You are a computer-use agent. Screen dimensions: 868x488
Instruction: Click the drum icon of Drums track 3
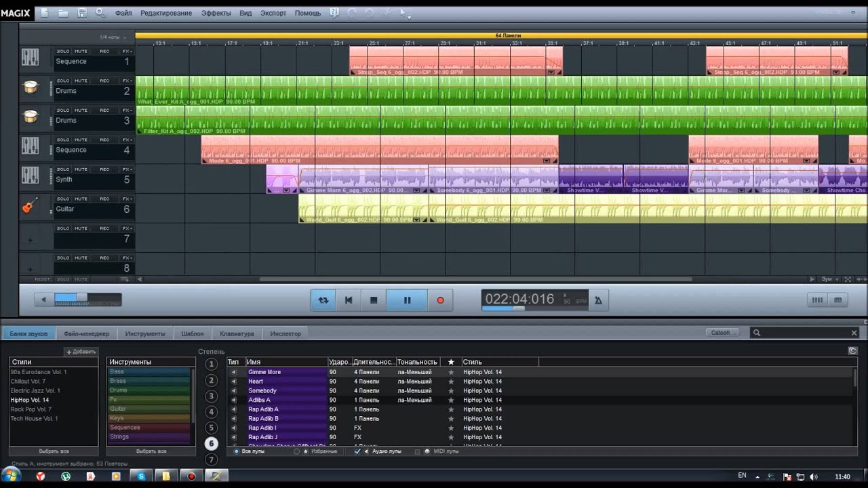[30, 117]
